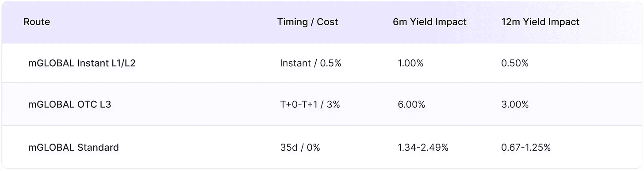The height and width of the screenshot is (171, 644).
Task: Click the 0.67-1.25% yield range
Action: pyautogui.click(x=526, y=147)
